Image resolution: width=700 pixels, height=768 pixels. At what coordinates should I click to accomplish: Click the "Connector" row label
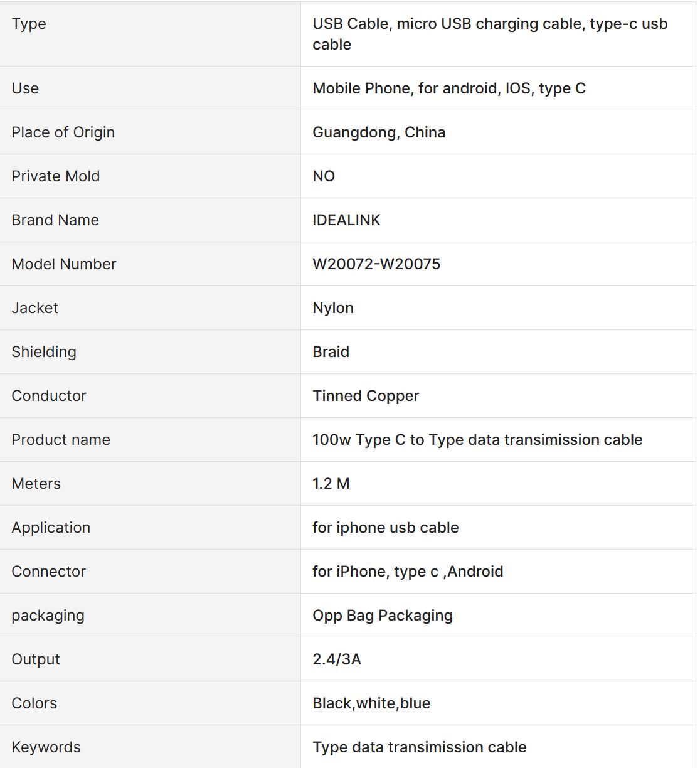[x=48, y=572]
